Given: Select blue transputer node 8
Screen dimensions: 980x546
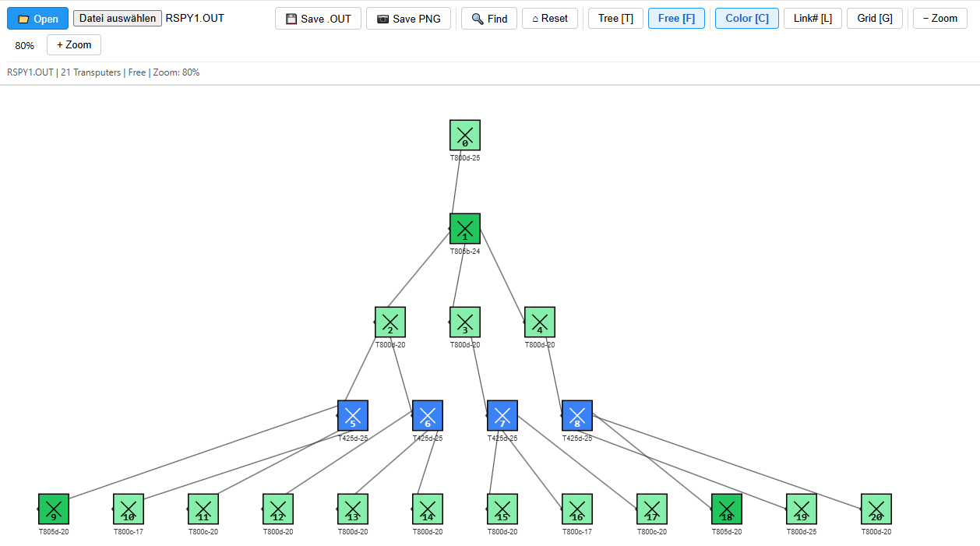Looking at the screenshot, I should 577,415.
